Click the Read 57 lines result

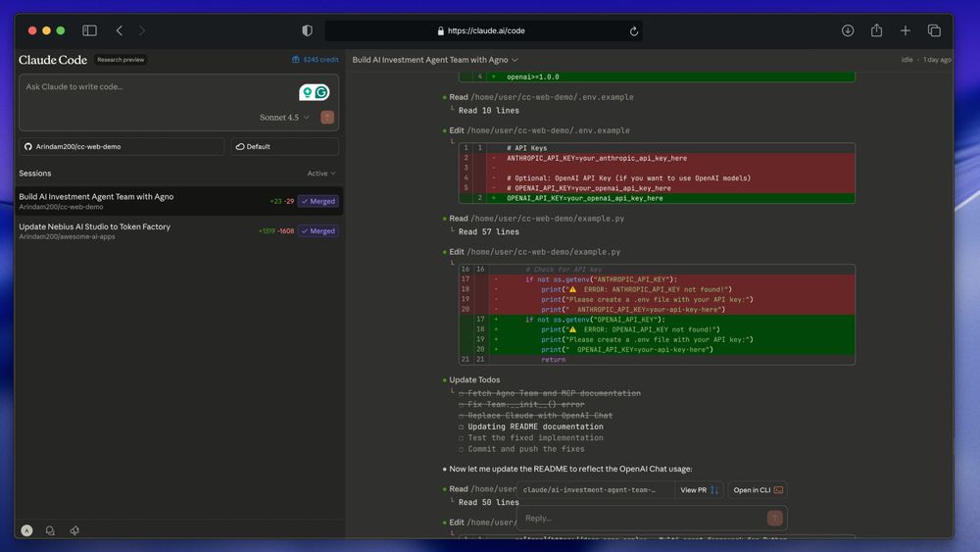click(489, 231)
